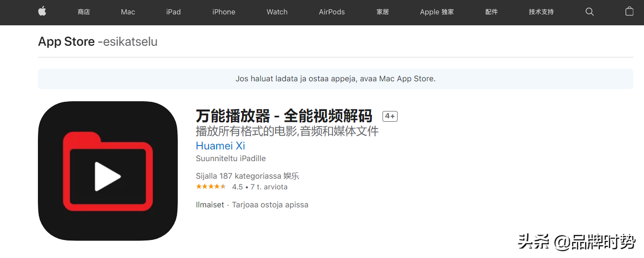Screen dimensions: 644x258
Task: Select iPhone in the navigation bar
Action: pyautogui.click(x=224, y=12)
